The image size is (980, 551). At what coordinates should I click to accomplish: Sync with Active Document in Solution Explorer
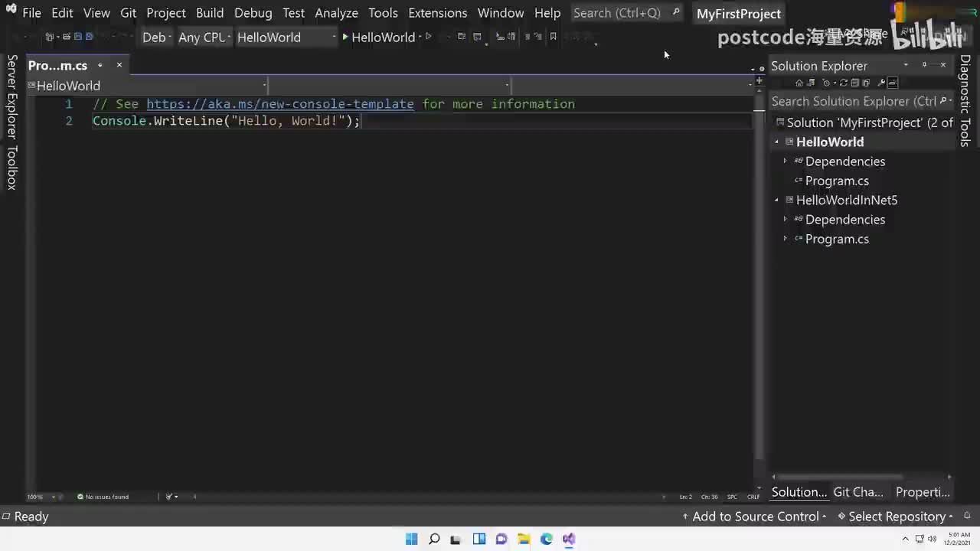pos(844,83)
